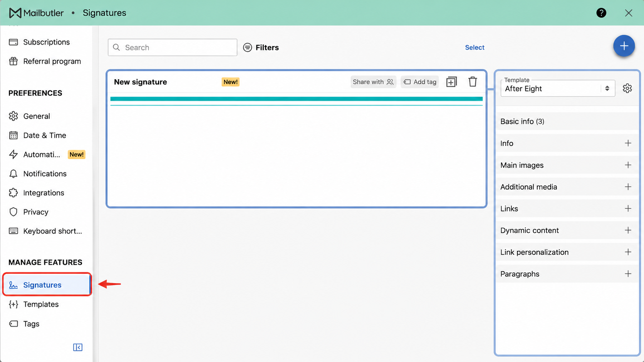The image size is (644, 362).
Task: Click the blue plus button to add a signature
Action: pyautogui.click(x=624, y=46)
